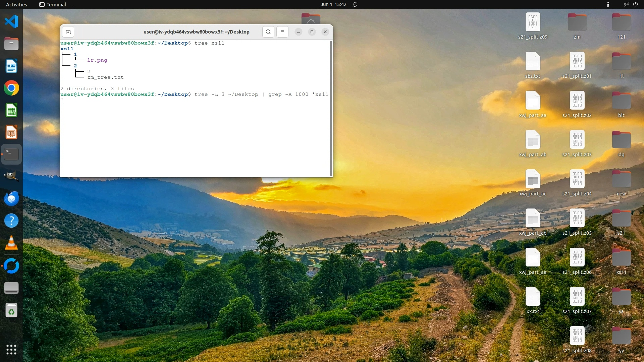
Task: Open the Trash from the dock
Action: click(11, 310)
